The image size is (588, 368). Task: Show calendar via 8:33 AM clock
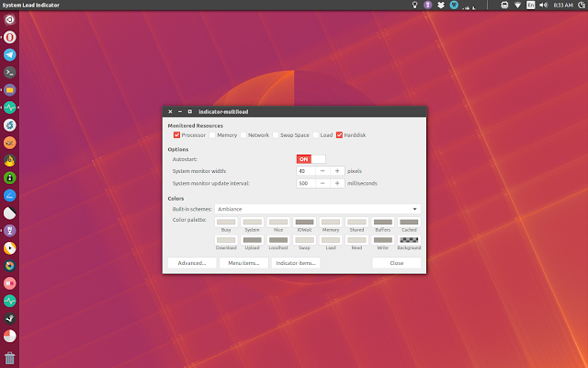point(563,5)
